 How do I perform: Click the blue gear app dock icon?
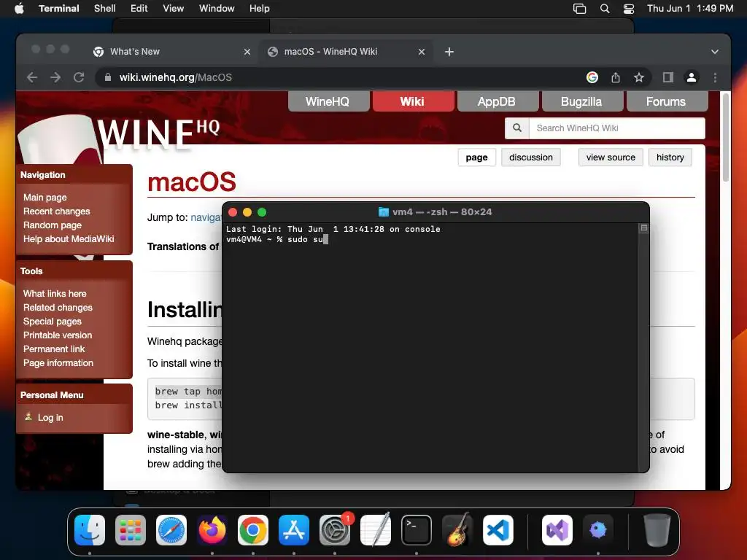598,530
